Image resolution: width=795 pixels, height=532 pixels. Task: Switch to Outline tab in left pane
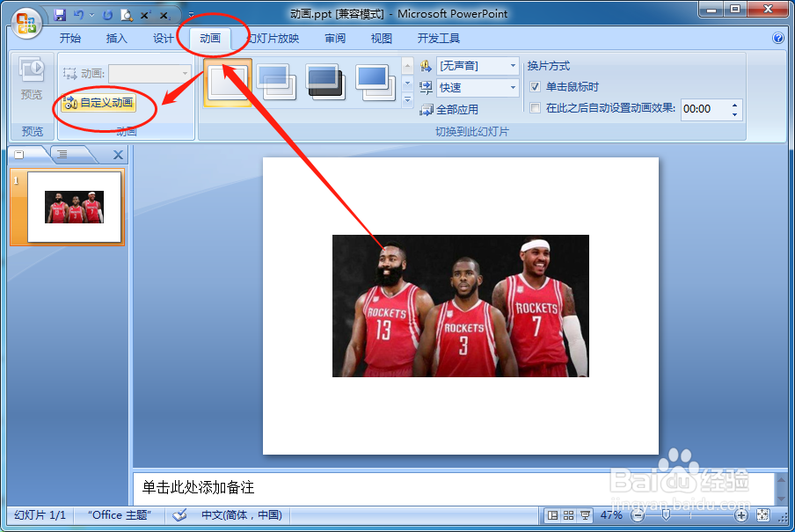click(62, 154)
